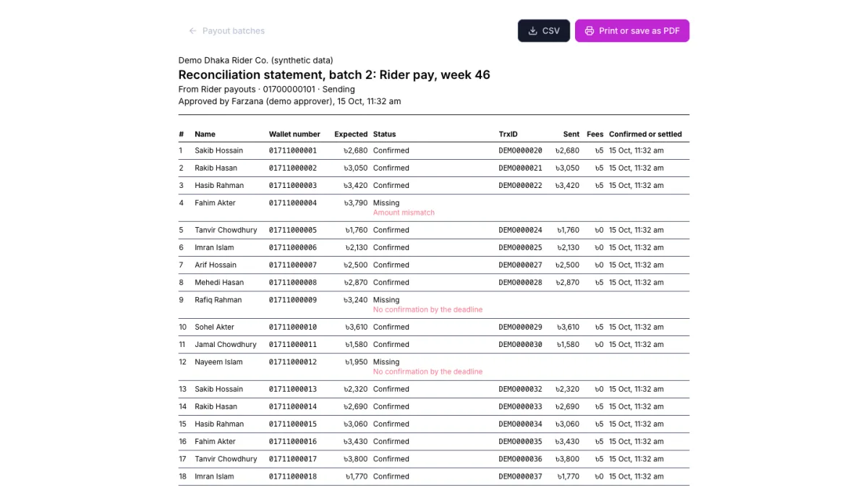Click TrxID DEM0000030

click(x=520, y=345)
